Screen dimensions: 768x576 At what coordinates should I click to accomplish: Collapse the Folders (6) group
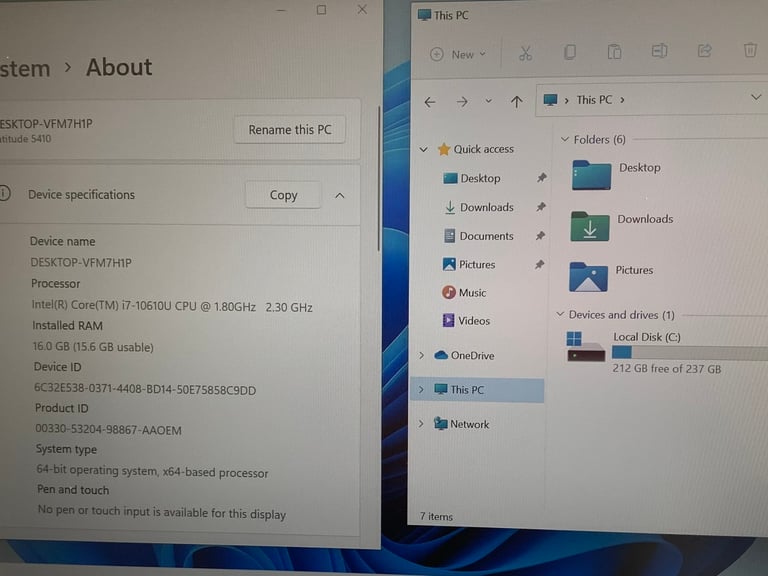pos(564,140)
